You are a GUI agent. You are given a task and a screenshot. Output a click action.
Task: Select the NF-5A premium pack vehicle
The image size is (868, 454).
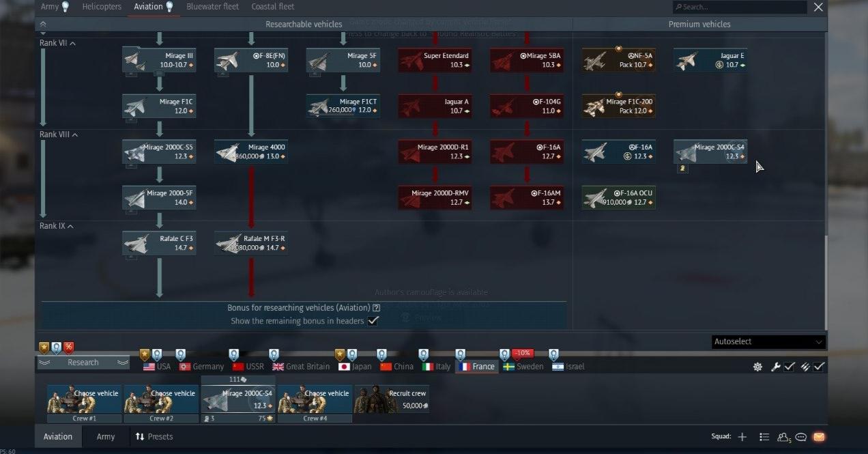pos(619,60)
